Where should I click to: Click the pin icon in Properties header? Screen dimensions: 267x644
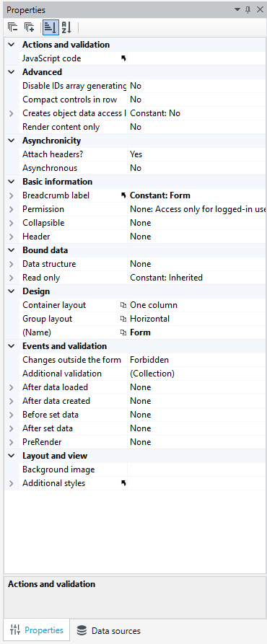click(x=248, y=10)
